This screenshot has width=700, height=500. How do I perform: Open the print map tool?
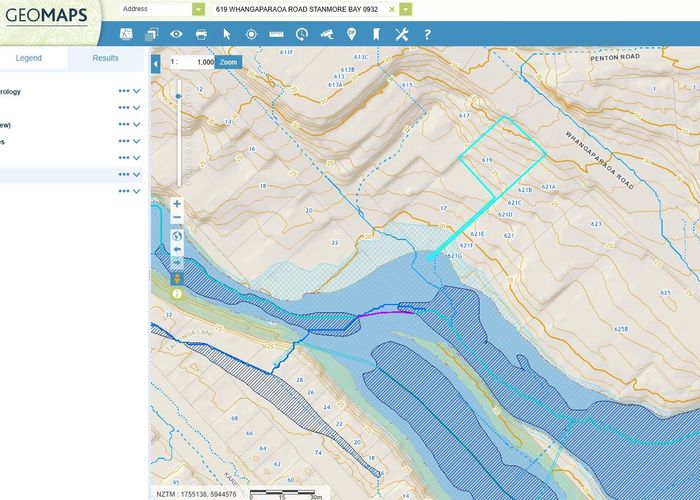[x=201, y=34]
